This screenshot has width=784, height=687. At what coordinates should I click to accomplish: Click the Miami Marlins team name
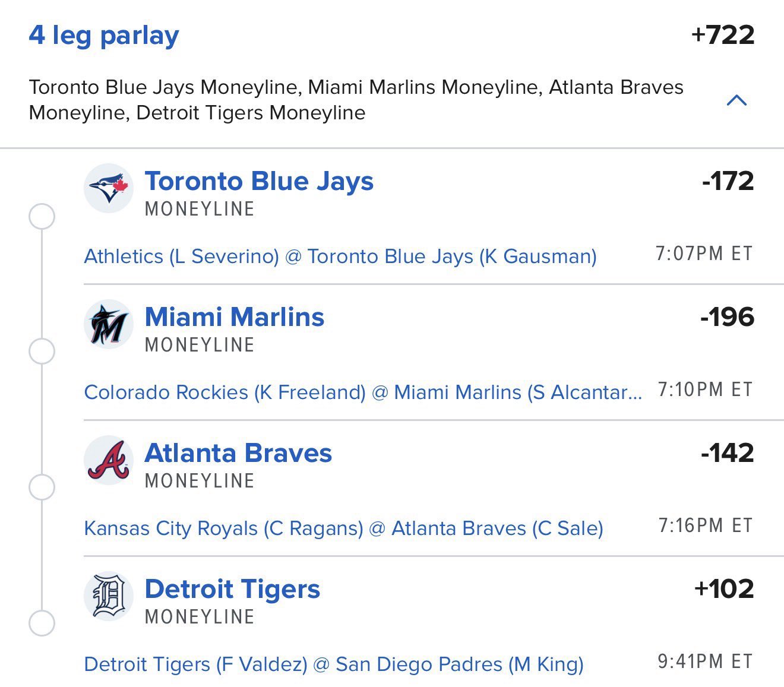pyautogui.click(x=235, y=317)
